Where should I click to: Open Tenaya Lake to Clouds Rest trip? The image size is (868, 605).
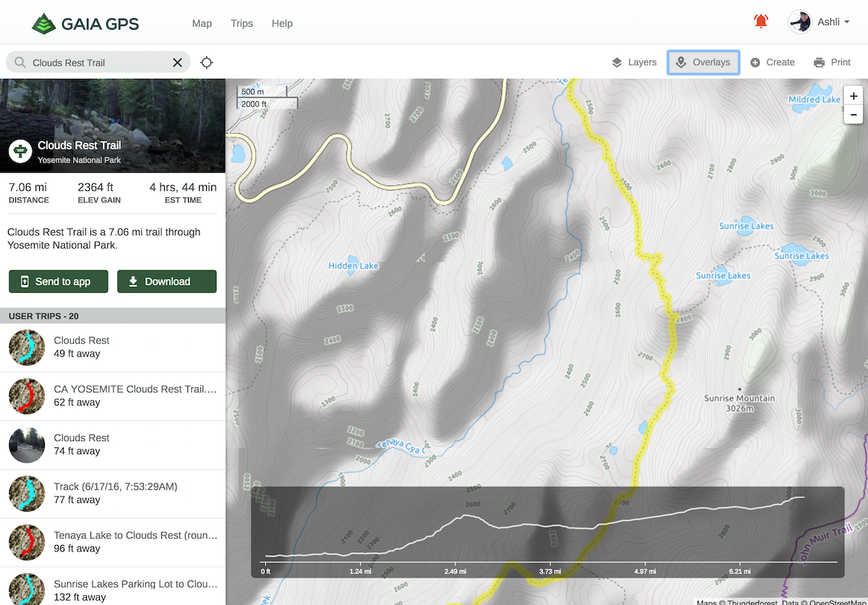(x=113, y=542)
